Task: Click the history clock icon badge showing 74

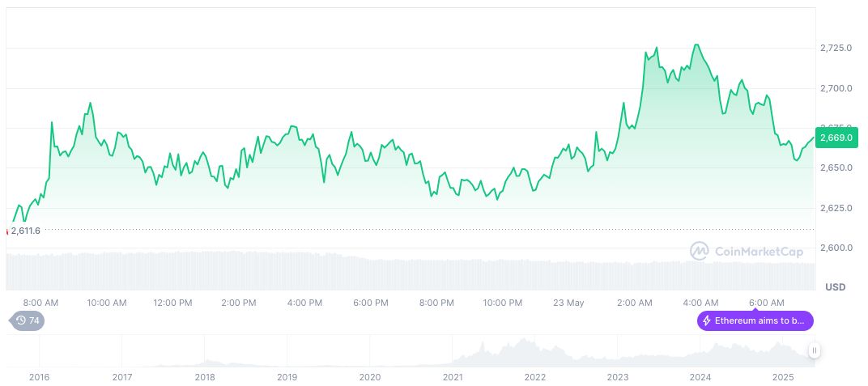Action: 26,320
